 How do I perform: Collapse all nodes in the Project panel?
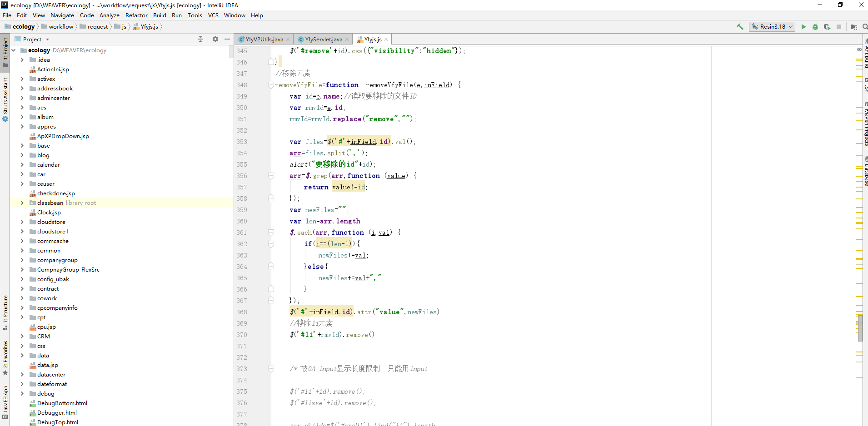200,39
